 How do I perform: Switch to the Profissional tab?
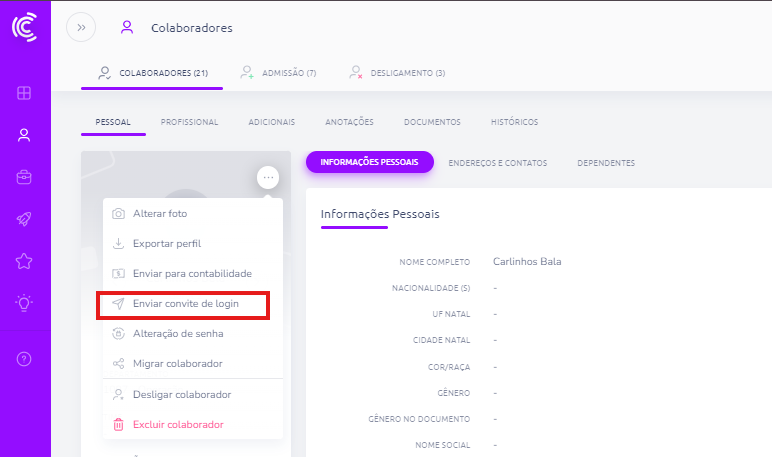click(x=189, y=122)
